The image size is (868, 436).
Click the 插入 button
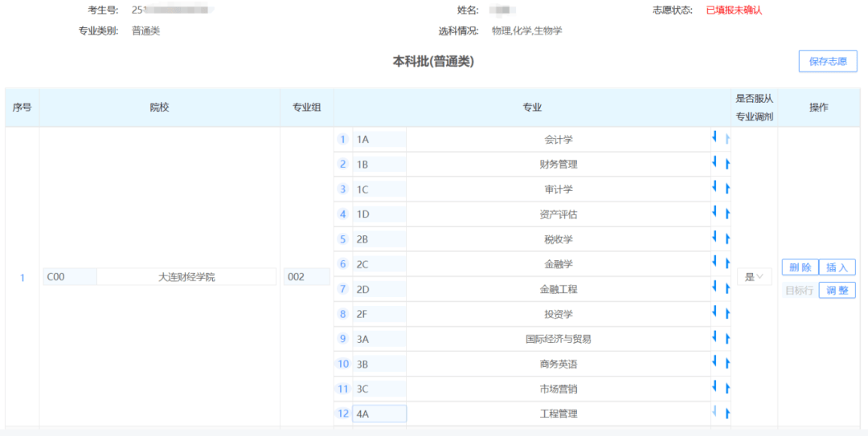[x=837, y=268]
